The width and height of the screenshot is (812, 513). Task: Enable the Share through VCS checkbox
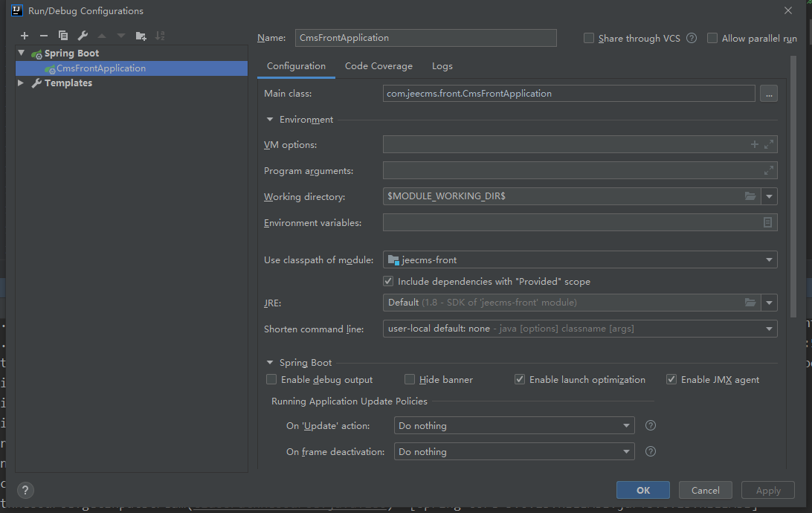click(x=589, y=38)
